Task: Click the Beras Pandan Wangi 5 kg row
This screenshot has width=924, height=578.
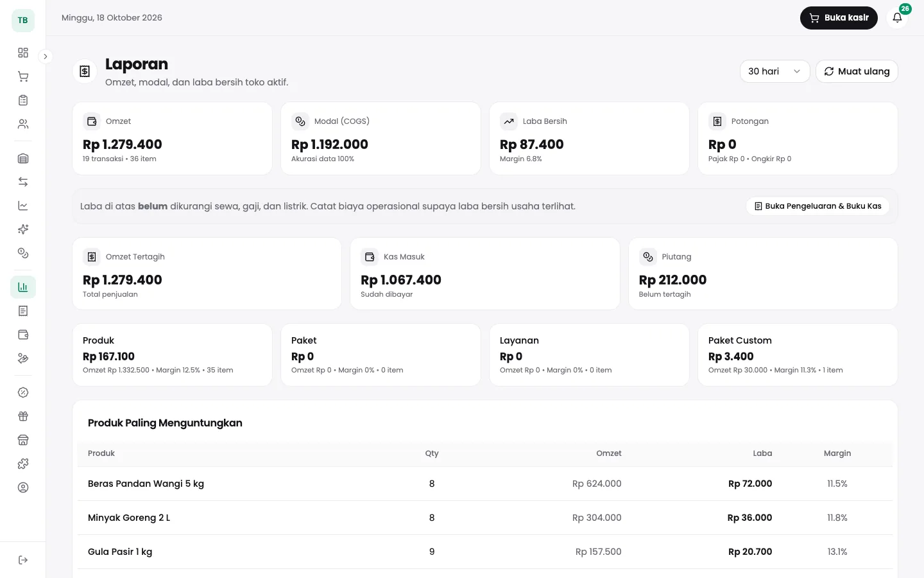Action: (485, 484)
